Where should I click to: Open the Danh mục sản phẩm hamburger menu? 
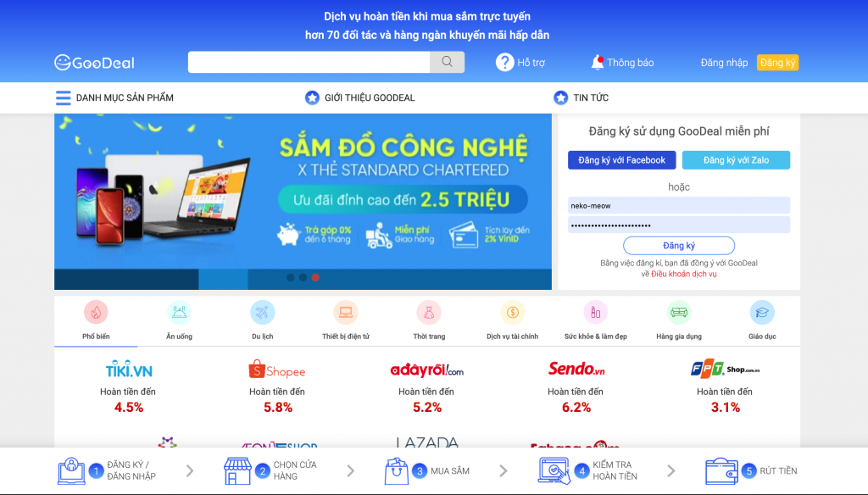pos(63,98)
